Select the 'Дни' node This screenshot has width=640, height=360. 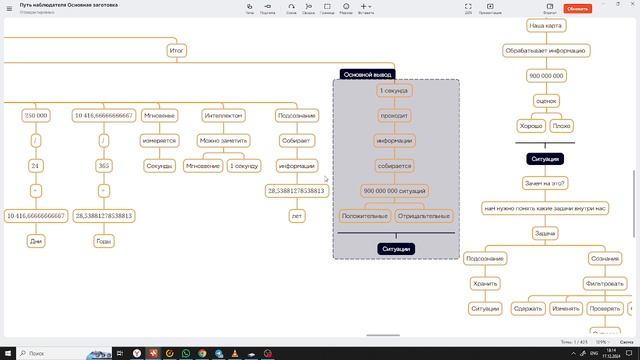pyautogui.click(x=36, y=241)
